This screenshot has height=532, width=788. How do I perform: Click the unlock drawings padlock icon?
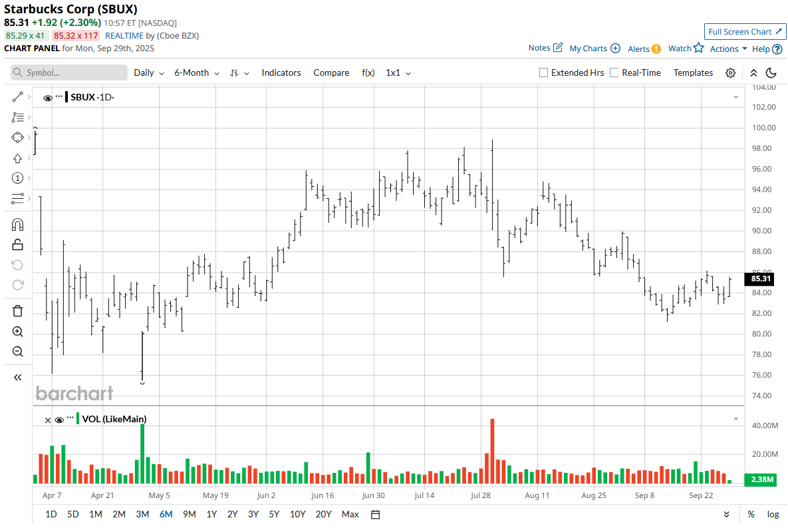point(17,245)
